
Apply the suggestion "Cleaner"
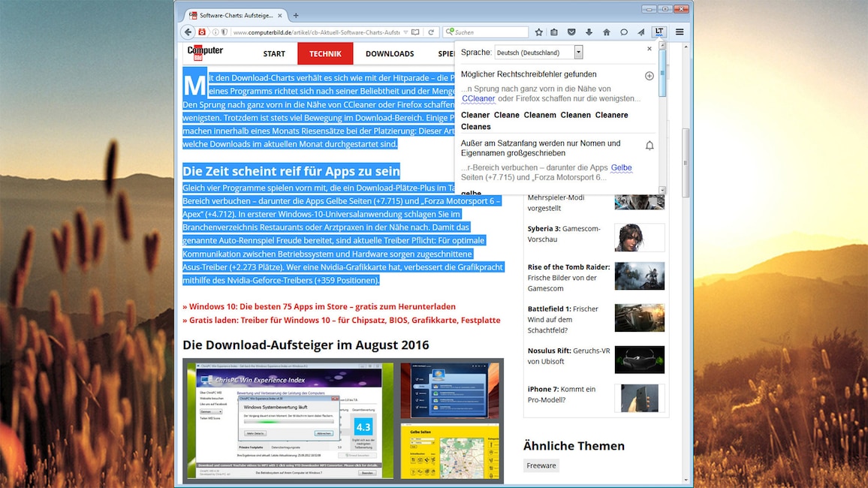point(475,115)
